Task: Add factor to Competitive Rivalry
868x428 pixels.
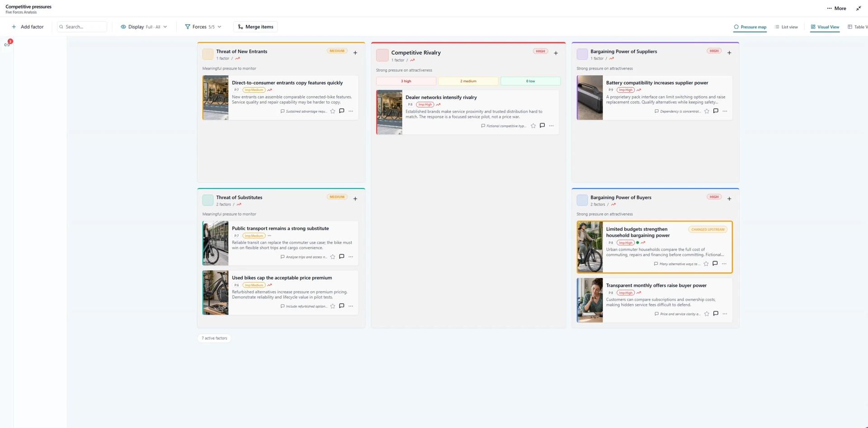Action: coord(556,53)
